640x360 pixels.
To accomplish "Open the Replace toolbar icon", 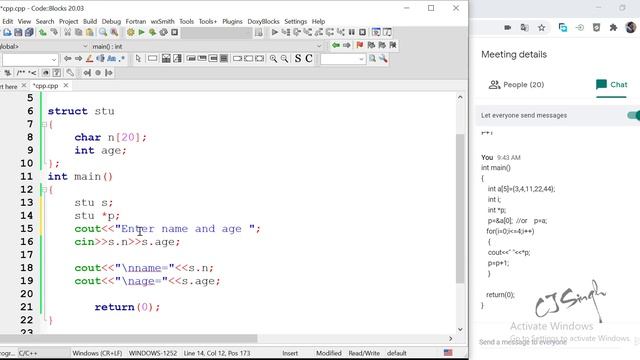I will pos(114,32).
